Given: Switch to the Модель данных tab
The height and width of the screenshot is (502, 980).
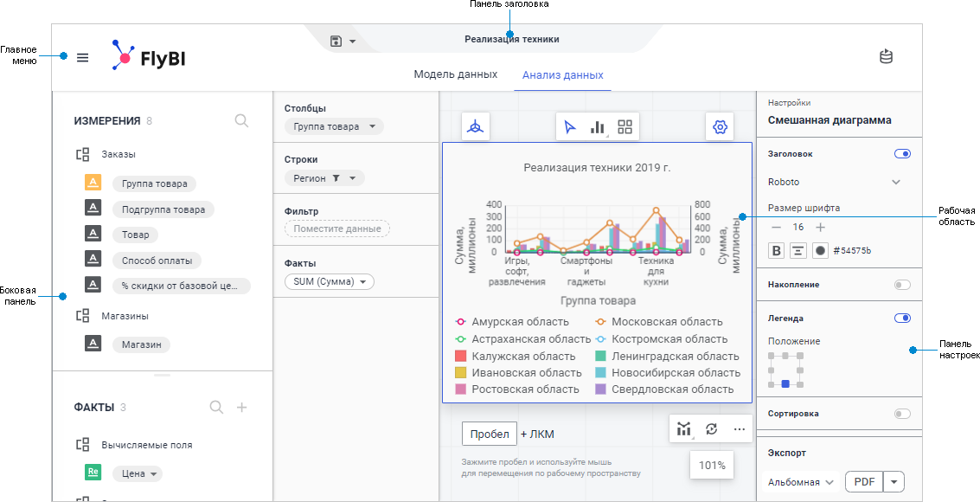Looking at the screenshot, I should 455,75.
